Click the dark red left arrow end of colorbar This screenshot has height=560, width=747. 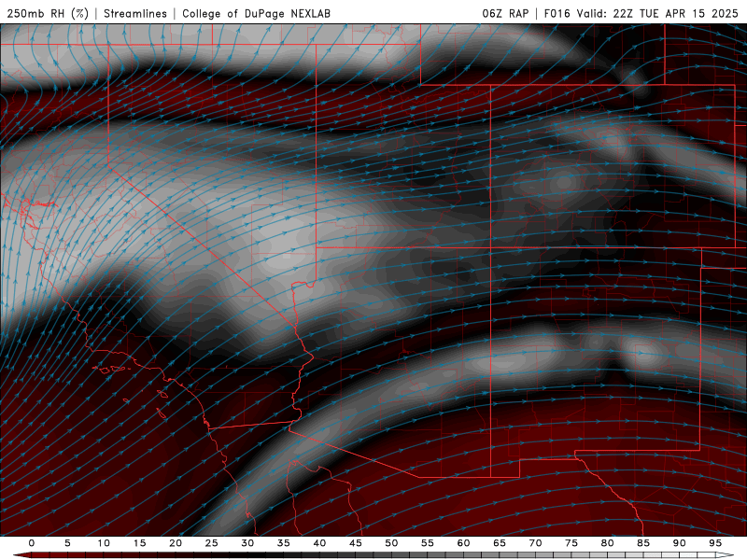point(21,555)
